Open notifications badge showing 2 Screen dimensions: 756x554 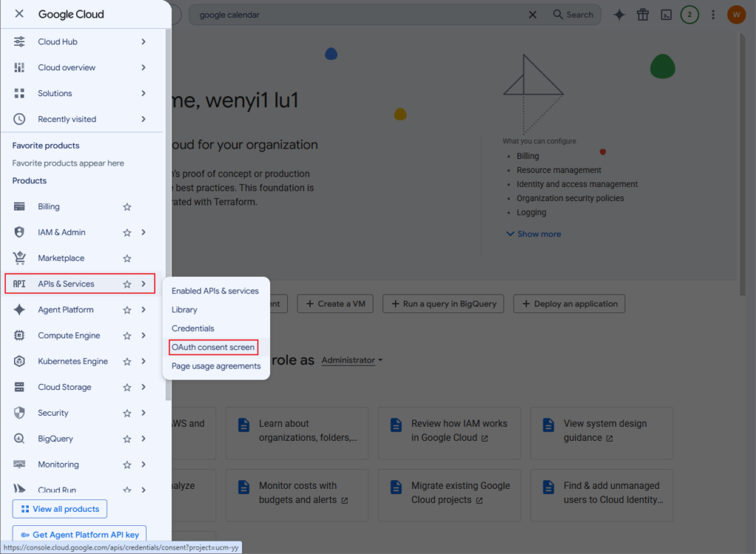(690, 15)
